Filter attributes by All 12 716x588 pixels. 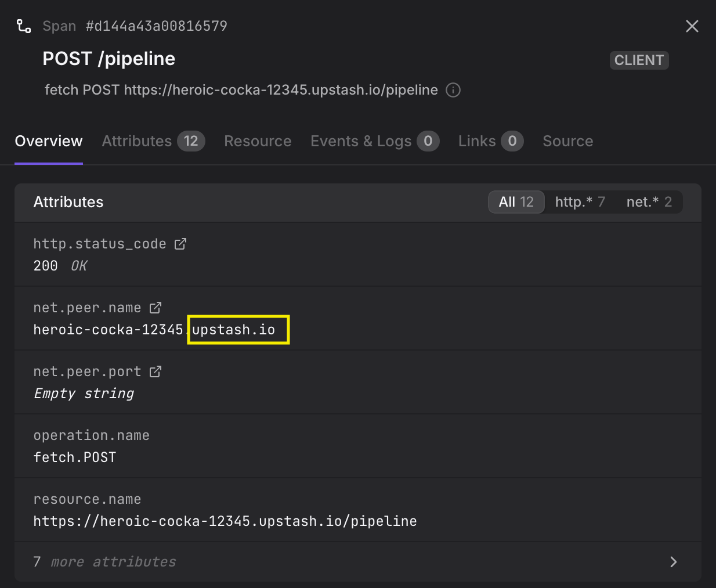[x=516, y=202]
